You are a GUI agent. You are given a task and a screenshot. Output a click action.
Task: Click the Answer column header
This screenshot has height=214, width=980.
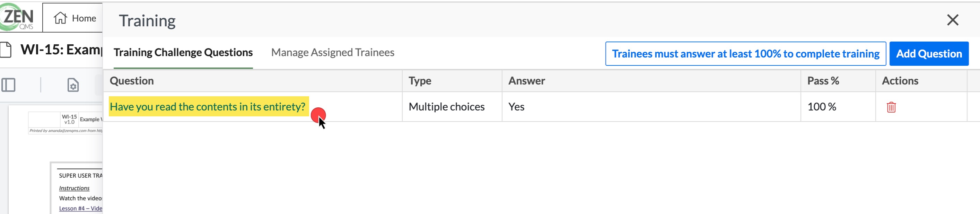(526, 81)
